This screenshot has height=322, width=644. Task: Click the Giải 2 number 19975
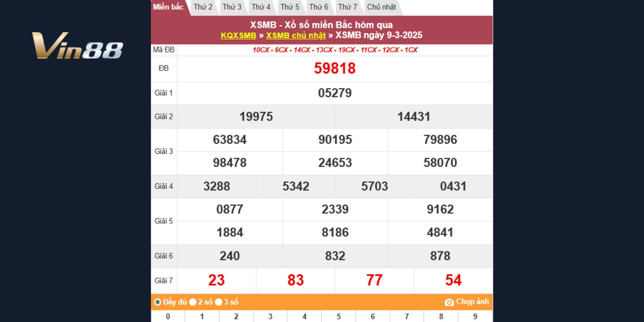click(256, 117)
